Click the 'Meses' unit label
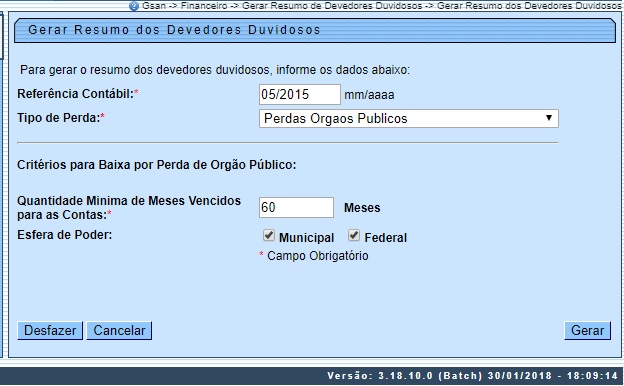 [362, 208]
